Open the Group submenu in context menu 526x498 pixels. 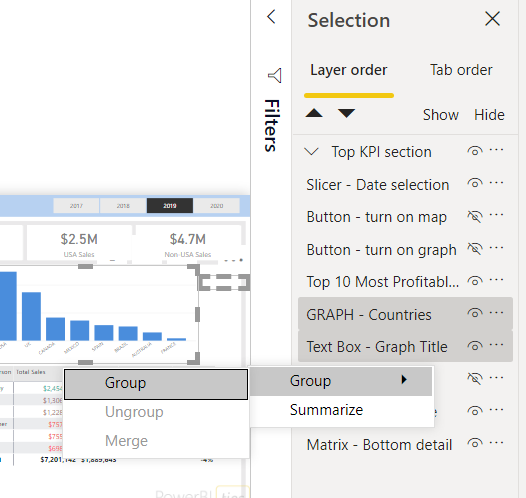pyautogui.click(x=341, y=381)
